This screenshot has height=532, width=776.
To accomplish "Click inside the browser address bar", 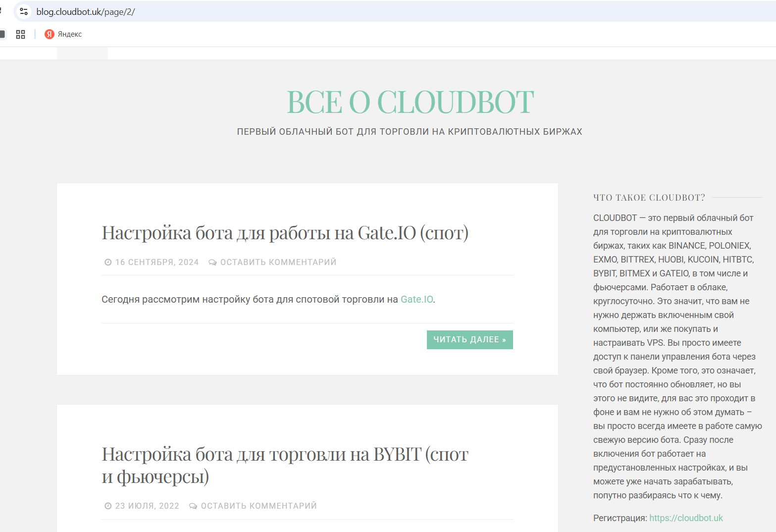I will (149, 11).
